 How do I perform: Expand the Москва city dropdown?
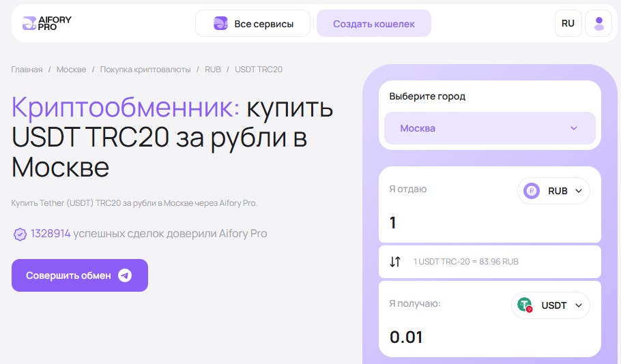coord(489,128)
